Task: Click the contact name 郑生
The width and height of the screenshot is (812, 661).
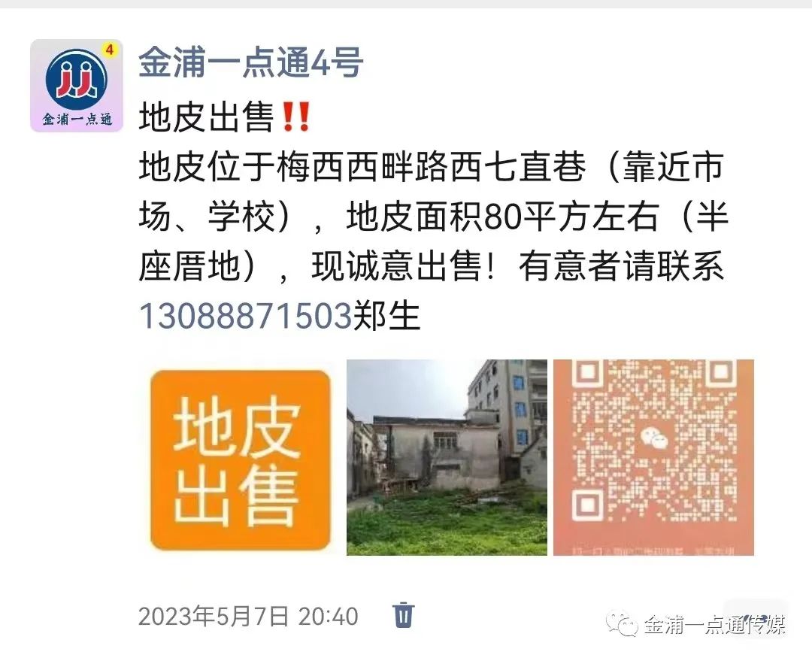Action: tap(386, 316)
